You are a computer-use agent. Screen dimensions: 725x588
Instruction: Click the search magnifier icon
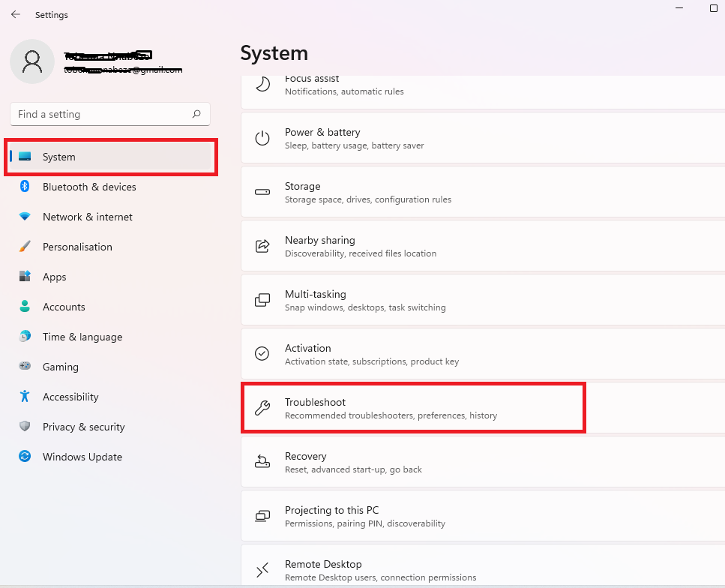point(196,114)
